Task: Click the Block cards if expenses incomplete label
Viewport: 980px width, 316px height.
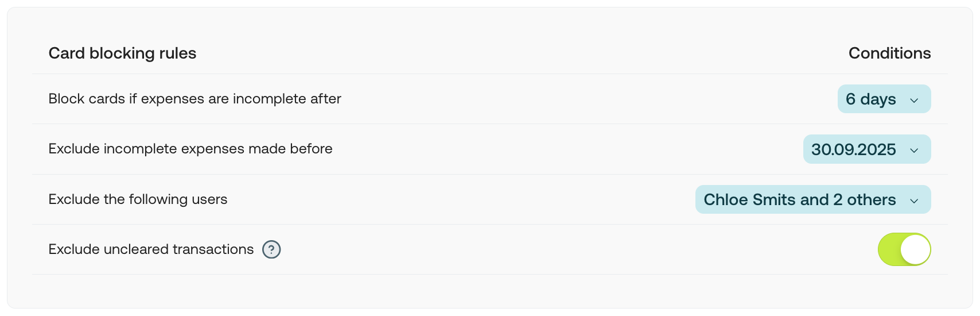Action: coord(195,99)
